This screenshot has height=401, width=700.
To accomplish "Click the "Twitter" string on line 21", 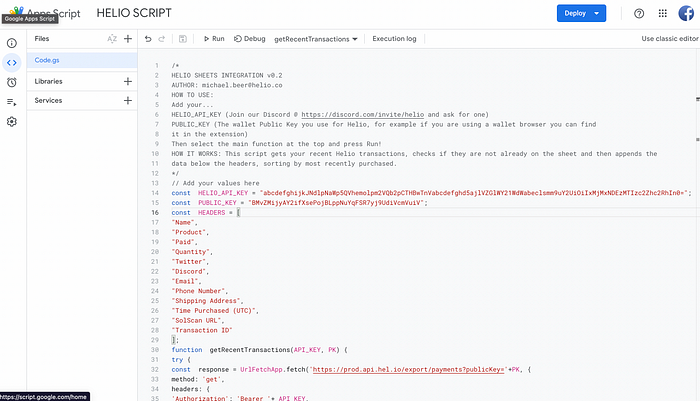I will tap(188, 262).
